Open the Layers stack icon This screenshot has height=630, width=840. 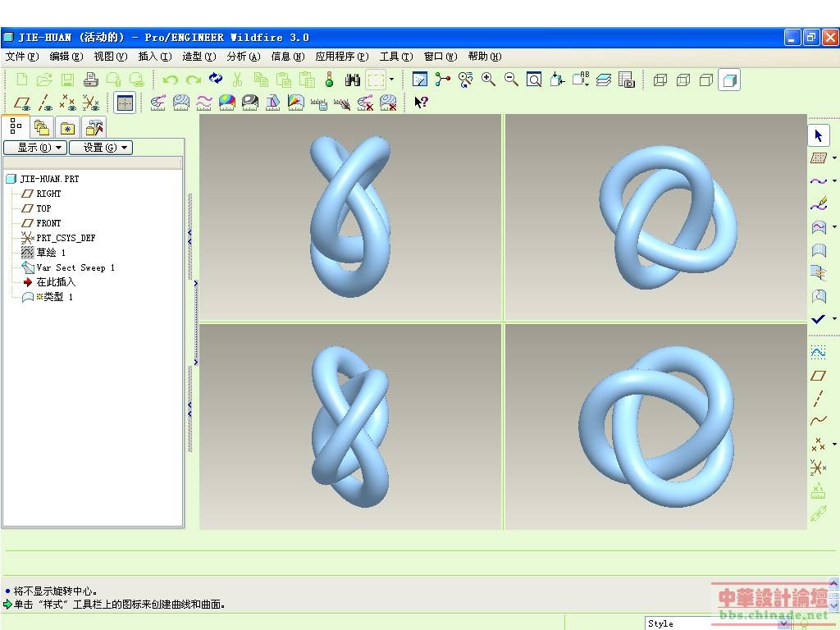coord(603,80)
